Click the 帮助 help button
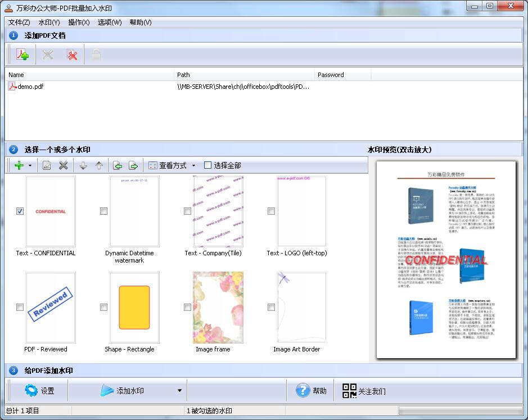The image size is (528, 420). click(x=312, y=391)
